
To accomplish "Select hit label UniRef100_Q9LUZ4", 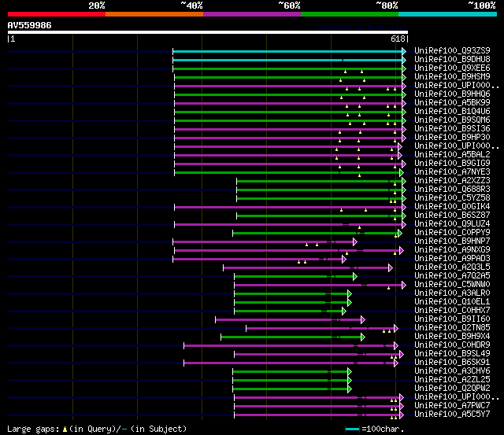I will pos(452,224).
